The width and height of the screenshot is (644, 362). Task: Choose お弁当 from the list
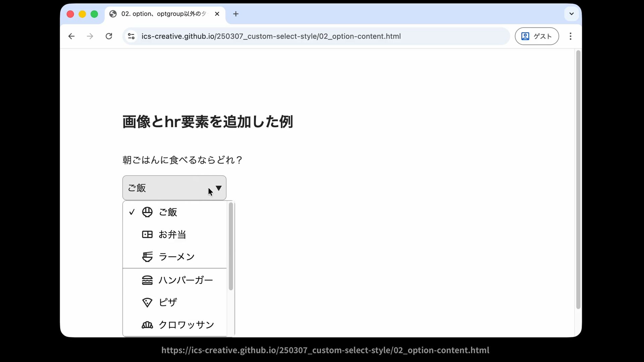(x=172, y=234)
